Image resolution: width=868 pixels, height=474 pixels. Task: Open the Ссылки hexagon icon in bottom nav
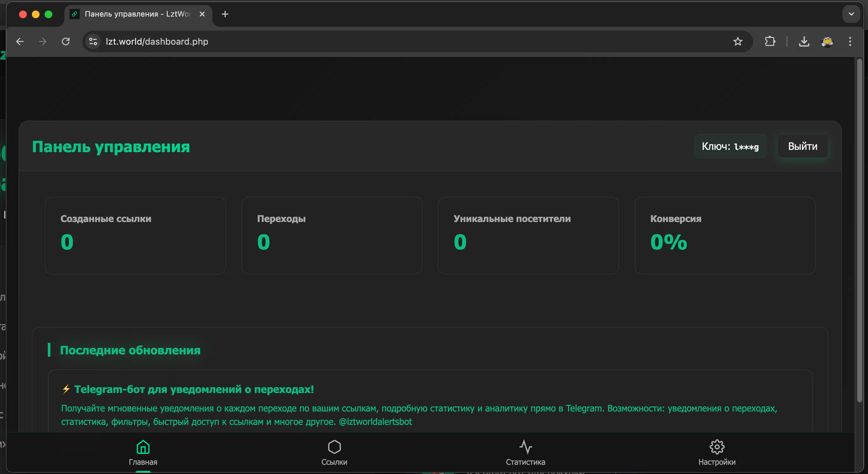[334, 447]
